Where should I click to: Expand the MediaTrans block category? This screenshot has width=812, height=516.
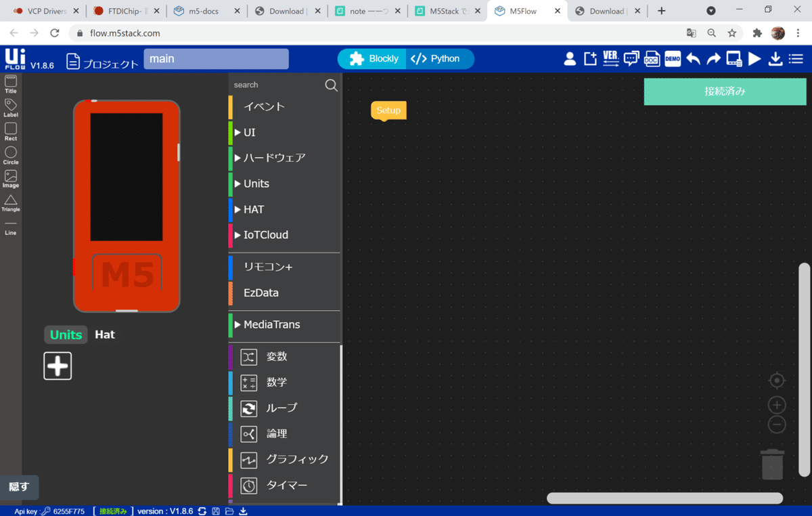284,325
